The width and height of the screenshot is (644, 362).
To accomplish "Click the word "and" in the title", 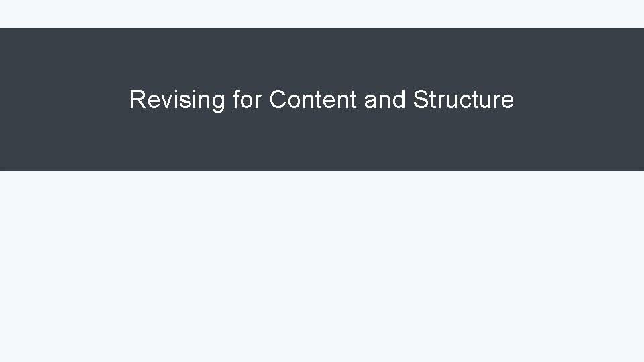I will [385, 100].
